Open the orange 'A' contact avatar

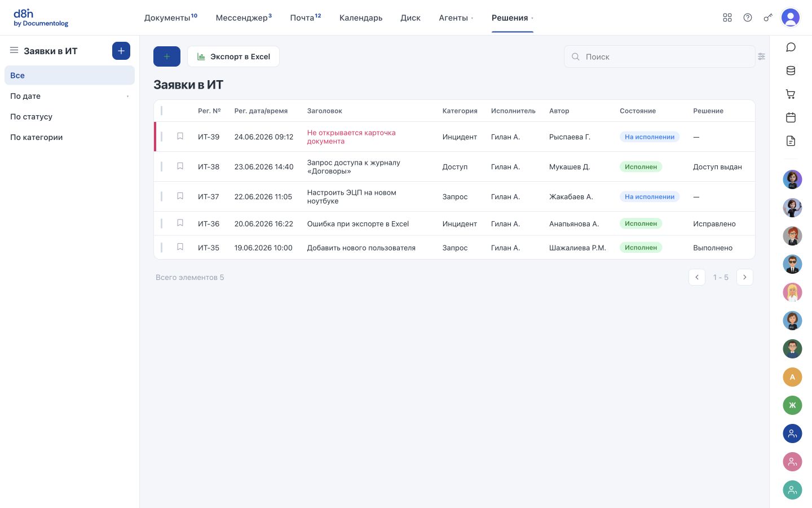coord(792,377)
